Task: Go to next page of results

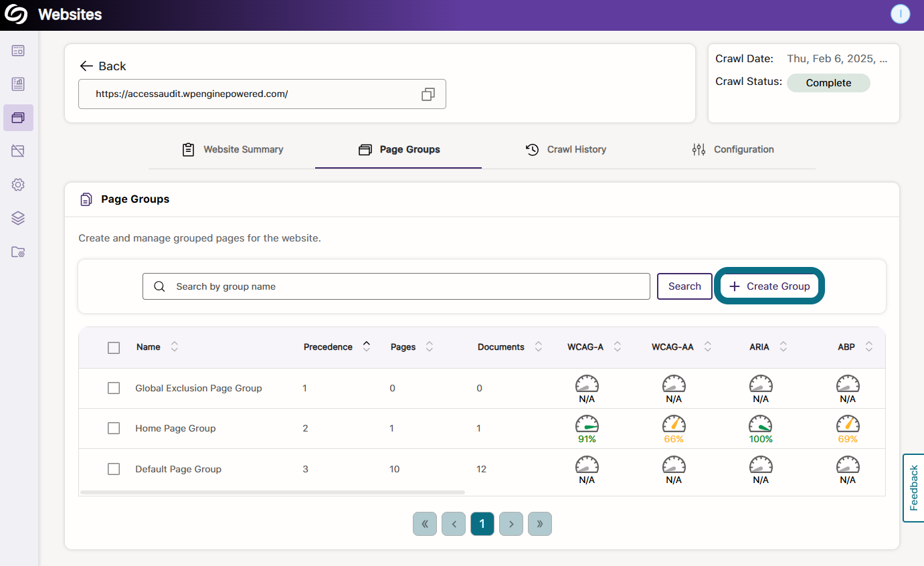Action: point(511,524)
